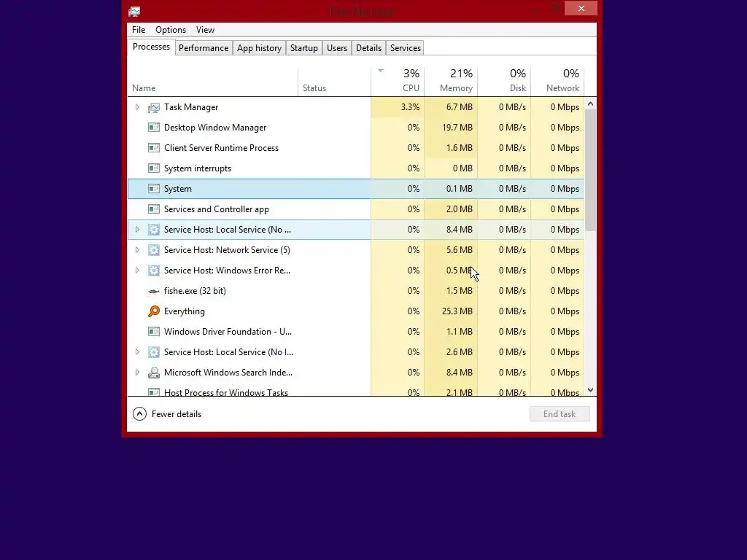Select the Windows Driver Foundation - U... row
Viewport: 747px width, 560px height.
click(356, 332)
